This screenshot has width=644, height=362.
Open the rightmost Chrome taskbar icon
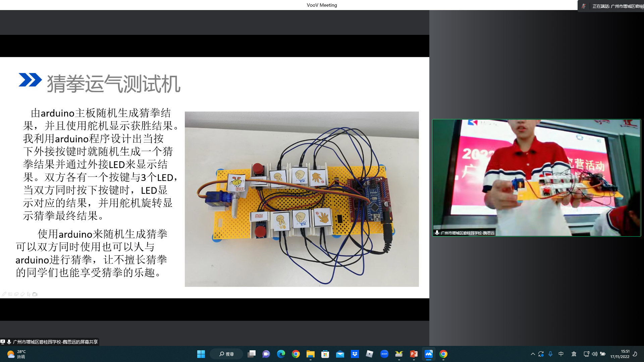443,354
